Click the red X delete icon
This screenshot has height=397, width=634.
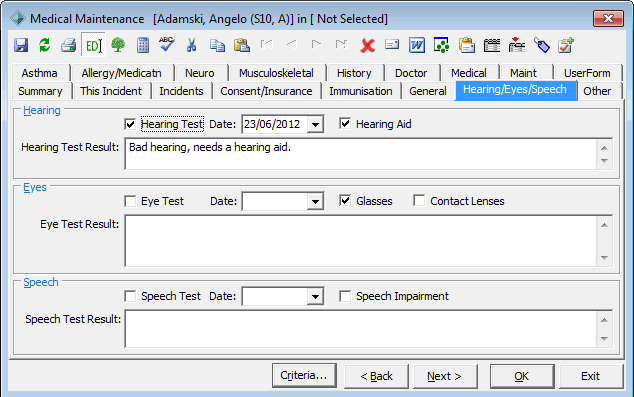pos(367,45)
